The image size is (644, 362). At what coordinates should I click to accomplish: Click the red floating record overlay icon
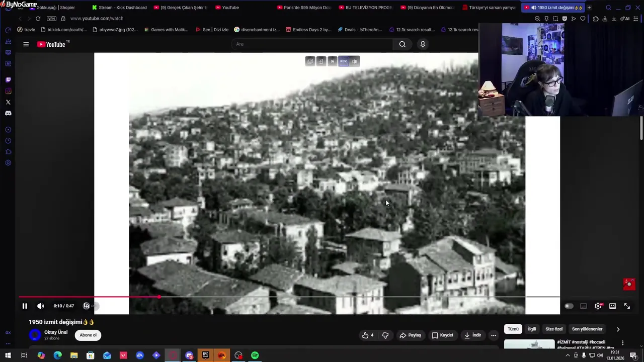point(629,284)
